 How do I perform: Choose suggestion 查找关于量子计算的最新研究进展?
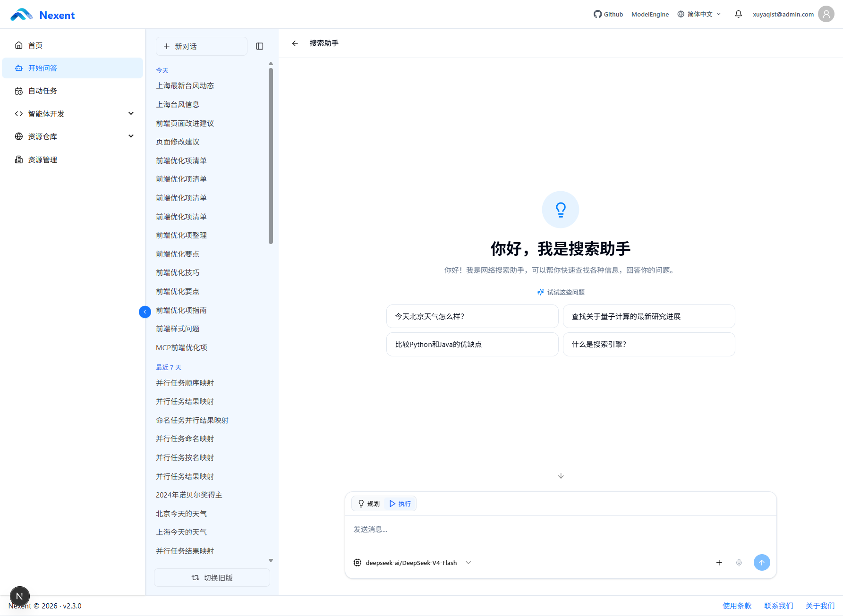click(649, 316)
